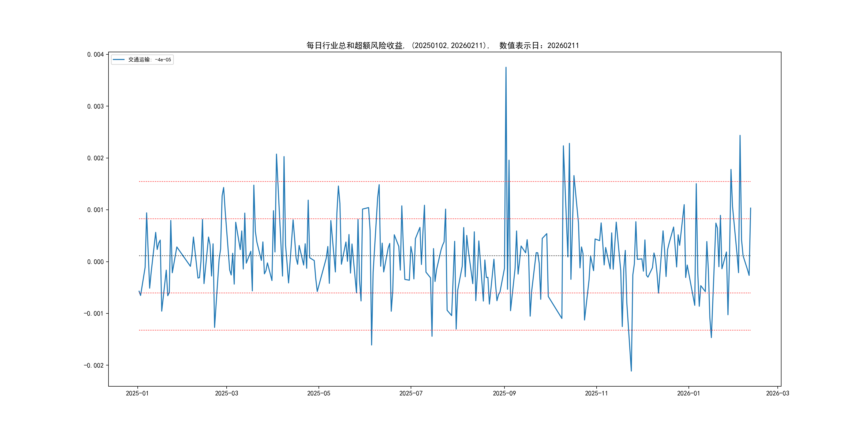Click the 2026-03 x-axis tick label
Image resolution: width=868 pixels, height=434 pixels.
coord(777,393)
